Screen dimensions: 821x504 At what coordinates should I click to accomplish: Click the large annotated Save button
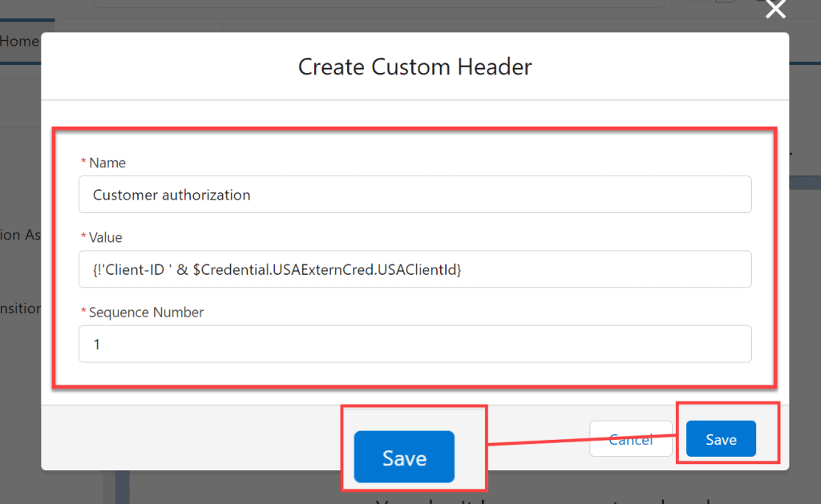tap(403, 458)
